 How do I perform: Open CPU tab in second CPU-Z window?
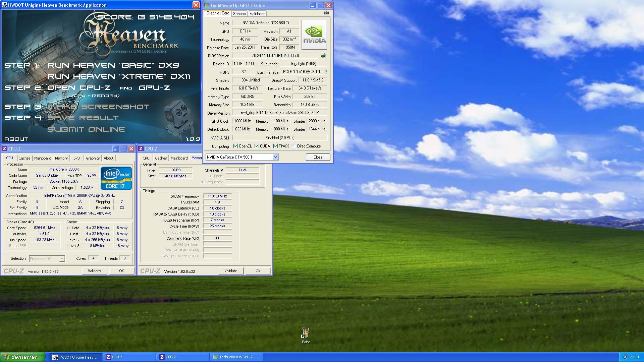click(x=146, y=158)
